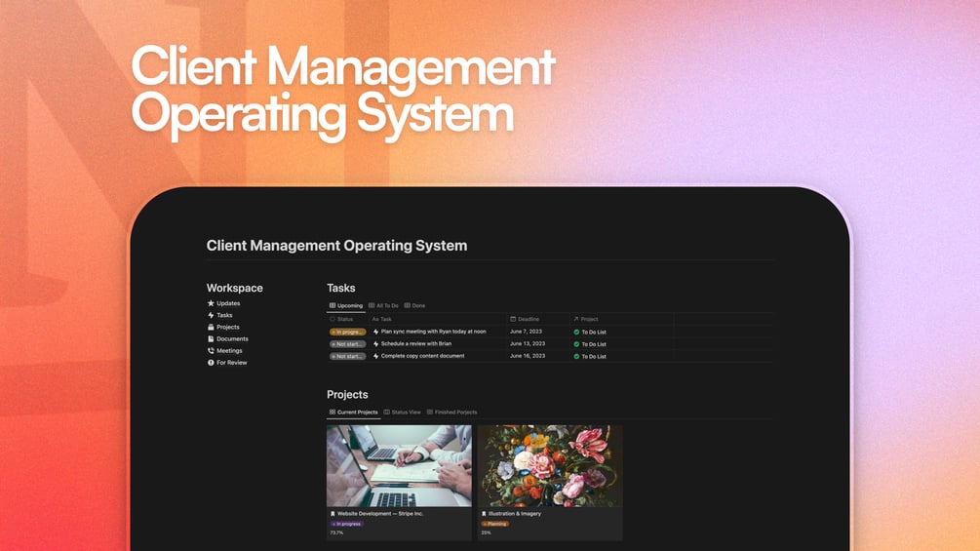
Task: Open the Finished Projects tab
Action: point(451,413)
